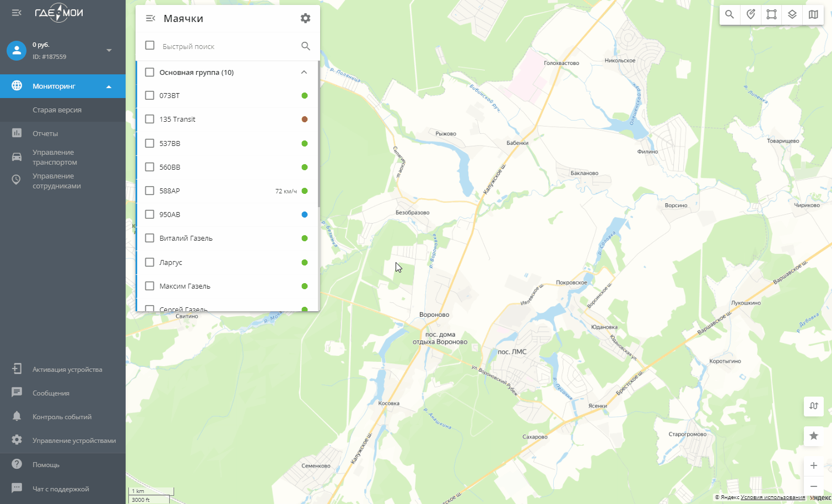Click the favorites star map button
832x504 pixels.
point(814,436)
